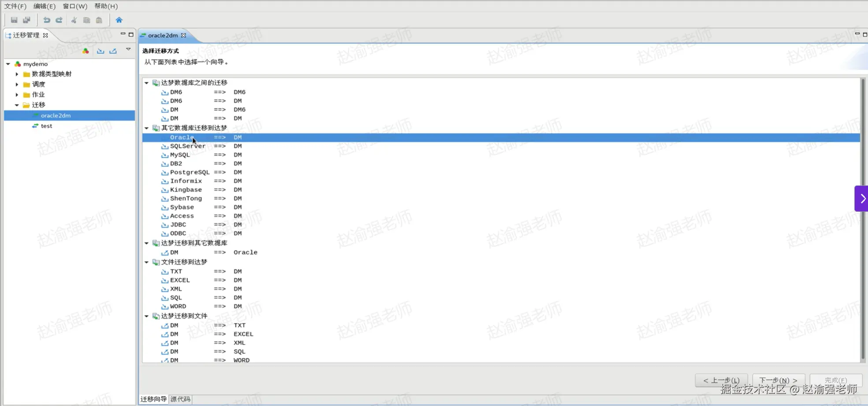This screenshot has width=868, height=406.
Task: Collapse the 达梦数据库之间的迁移 group
Action: 147,83
